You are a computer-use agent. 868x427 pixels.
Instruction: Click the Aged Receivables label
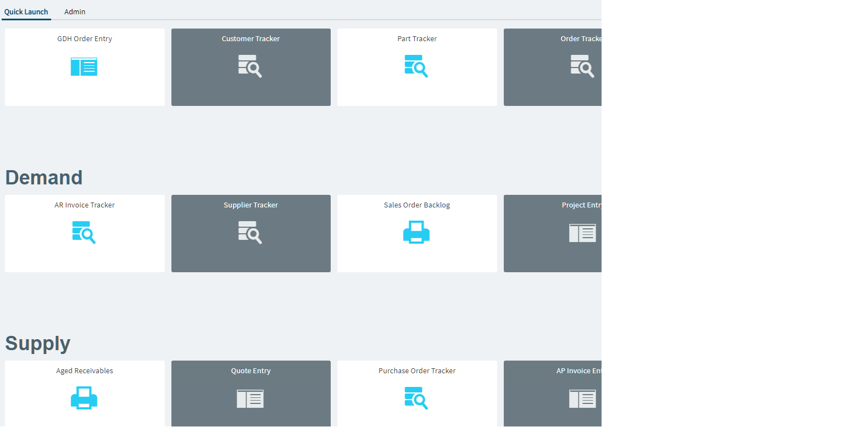(x=85, y=371)
